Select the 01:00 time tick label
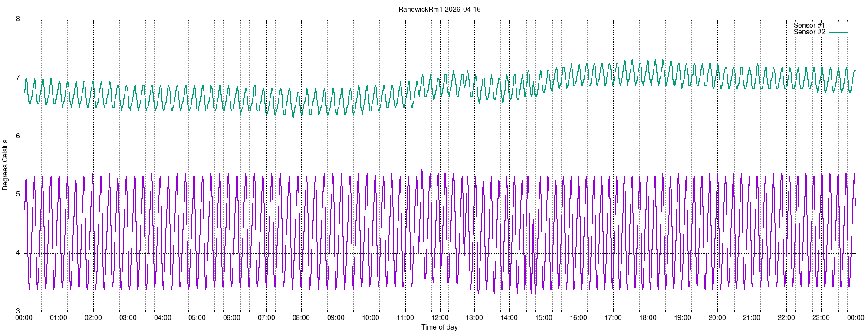This screenshot has width=868, height=333. [59, 317]
